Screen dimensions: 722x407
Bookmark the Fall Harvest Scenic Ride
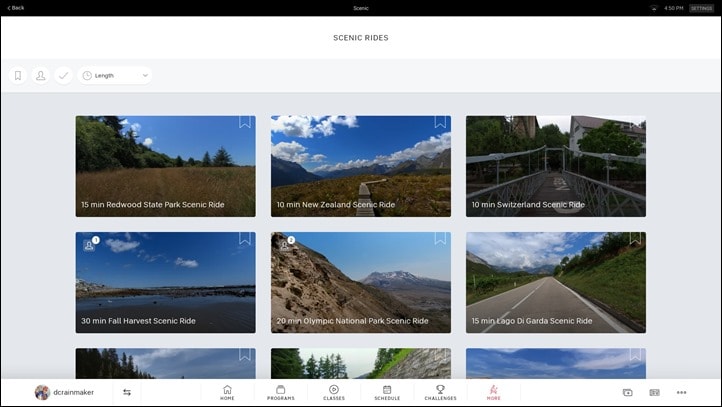245,238
